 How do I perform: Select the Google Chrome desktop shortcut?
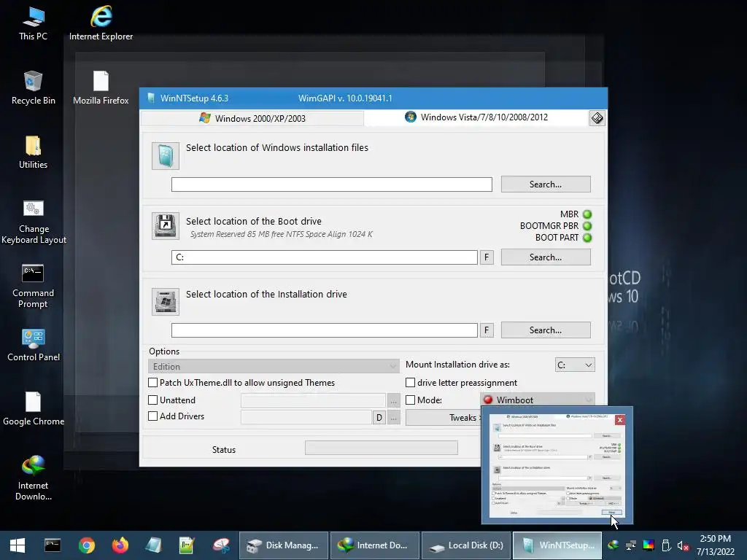[x=34, y=409]
